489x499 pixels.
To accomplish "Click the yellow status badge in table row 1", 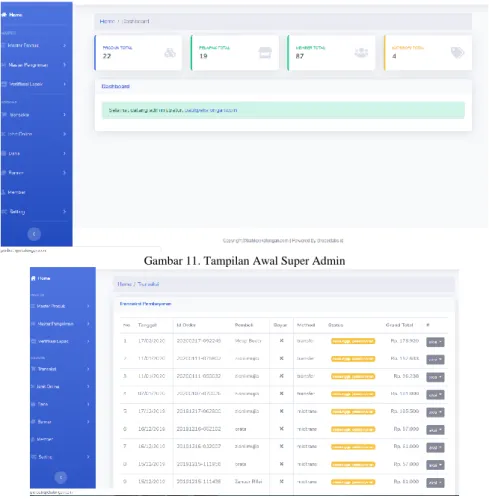I will [x=353, y=341].
